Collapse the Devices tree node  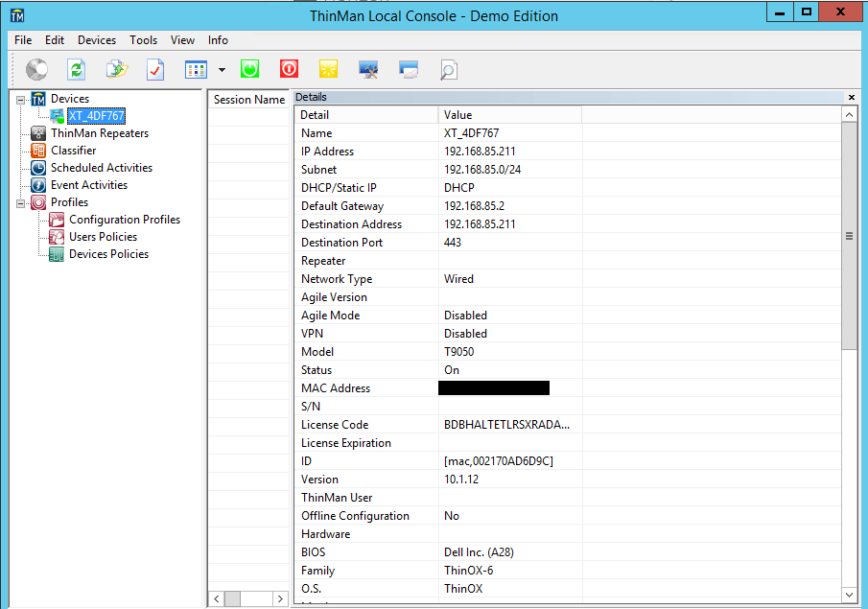(20, 100)
